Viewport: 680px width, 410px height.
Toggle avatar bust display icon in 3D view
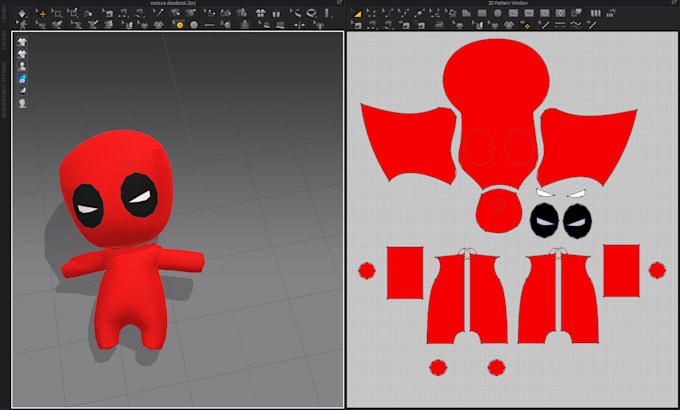point(22,66)
